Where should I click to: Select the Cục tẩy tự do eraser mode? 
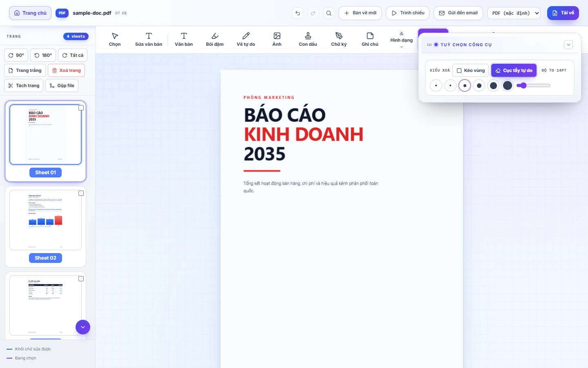[514, 70]
